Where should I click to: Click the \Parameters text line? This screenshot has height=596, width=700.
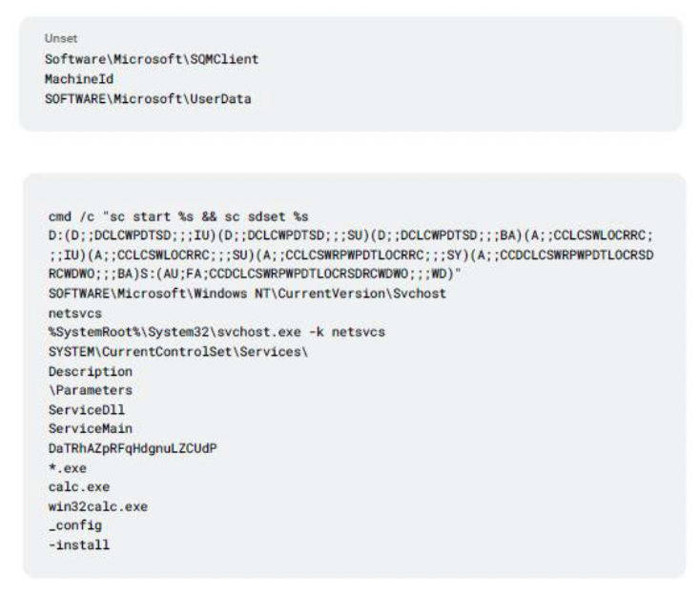click(91, 390)
